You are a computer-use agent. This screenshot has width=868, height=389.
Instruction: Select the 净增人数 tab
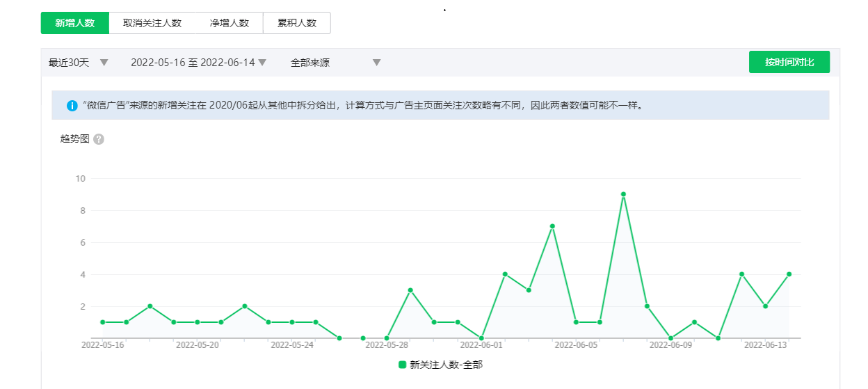pyautogui.click(x=230, y=23)
